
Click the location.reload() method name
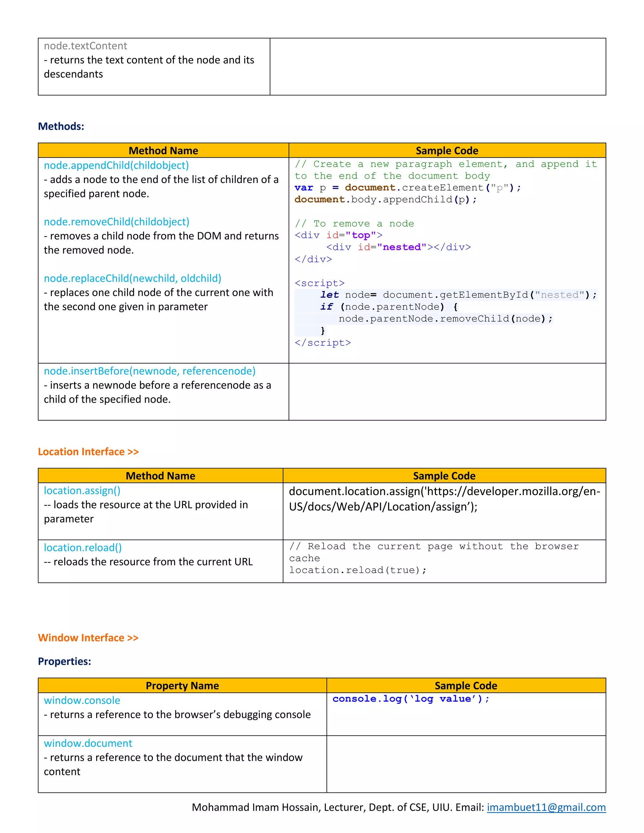(83, 547)
